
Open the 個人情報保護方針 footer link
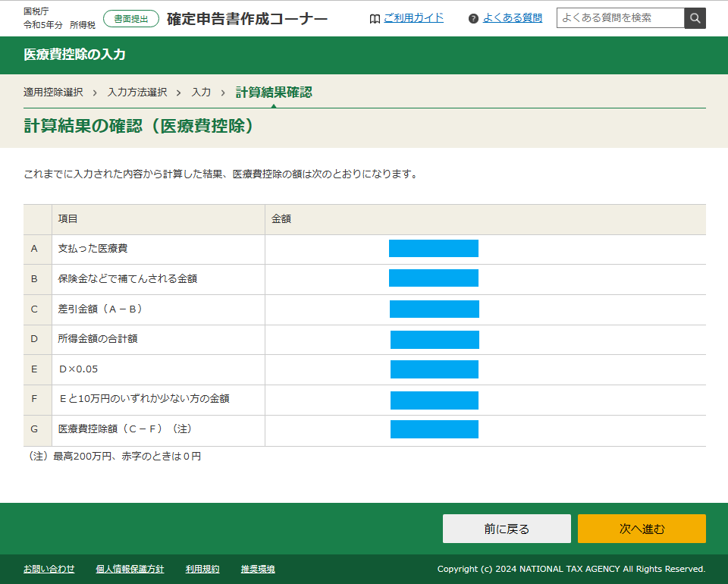pyautogui.click(x=130, y=569)
